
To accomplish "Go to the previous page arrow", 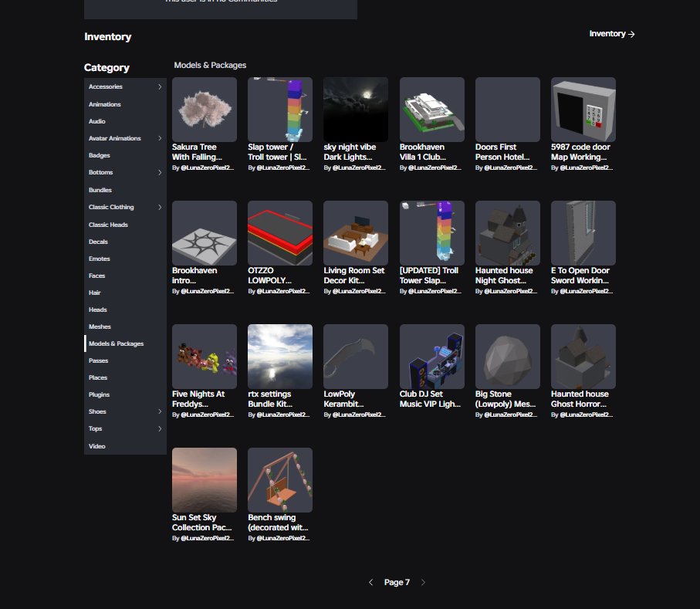I will coord(370,582).
